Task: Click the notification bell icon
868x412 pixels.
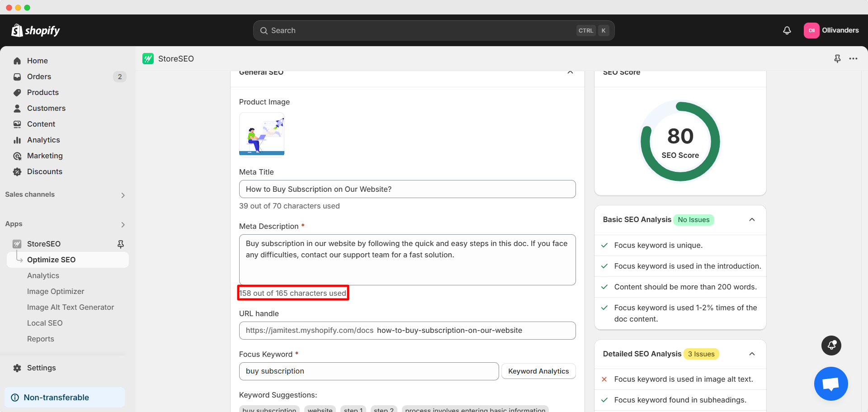Action: coord(787,30)
